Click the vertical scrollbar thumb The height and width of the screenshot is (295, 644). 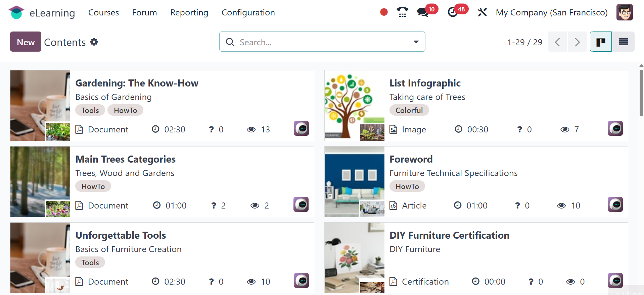[641, 92]
